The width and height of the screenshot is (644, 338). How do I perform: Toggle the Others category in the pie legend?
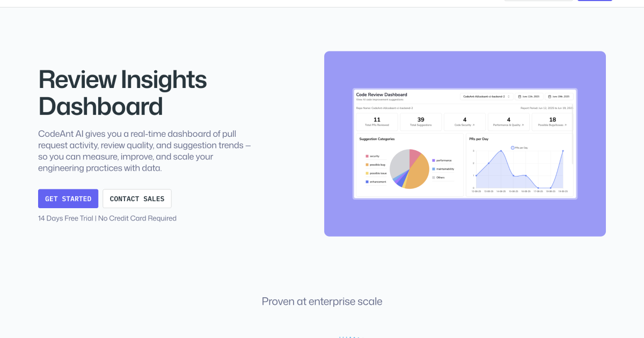click(x=433, y=178)
